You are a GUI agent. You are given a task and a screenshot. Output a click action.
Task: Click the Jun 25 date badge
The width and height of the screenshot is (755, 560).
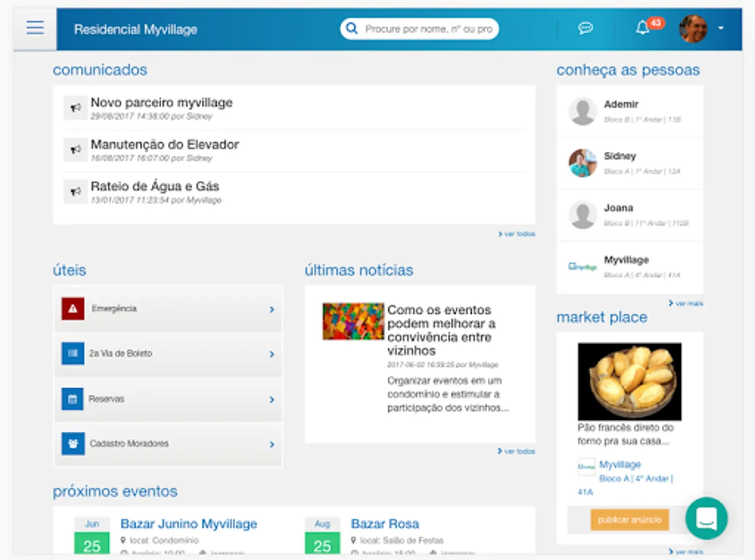pyautogui.click(x=91, y=535)
